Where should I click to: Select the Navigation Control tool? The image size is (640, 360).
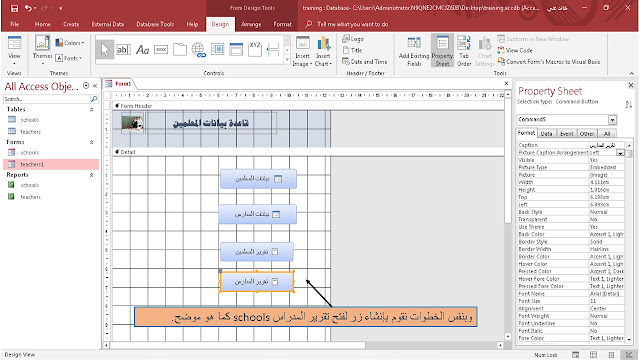(x=236, y=50)
